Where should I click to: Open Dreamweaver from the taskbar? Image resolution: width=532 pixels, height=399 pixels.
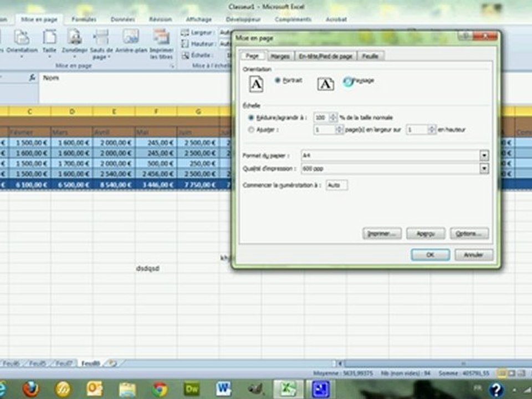(191, 389)
